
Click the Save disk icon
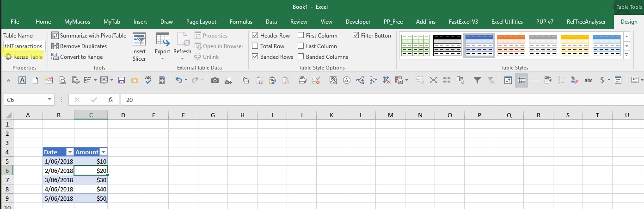122,80
